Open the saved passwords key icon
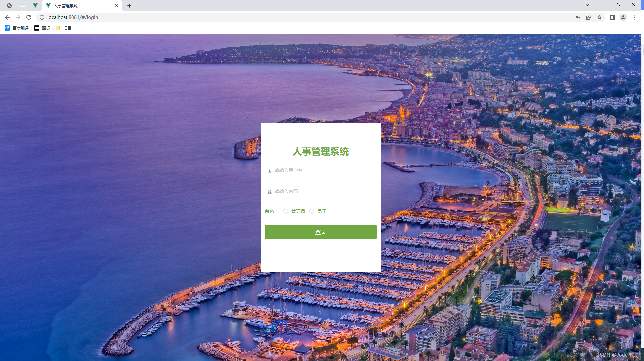644x361 pixels. coord(578,17)
